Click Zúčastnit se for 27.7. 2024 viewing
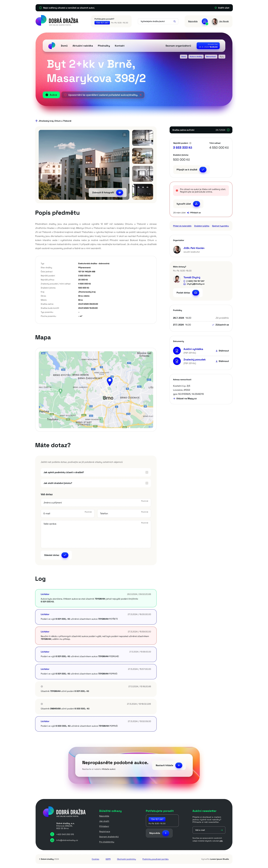Screen dimensions: 268x868 click(x=221, y=325)
